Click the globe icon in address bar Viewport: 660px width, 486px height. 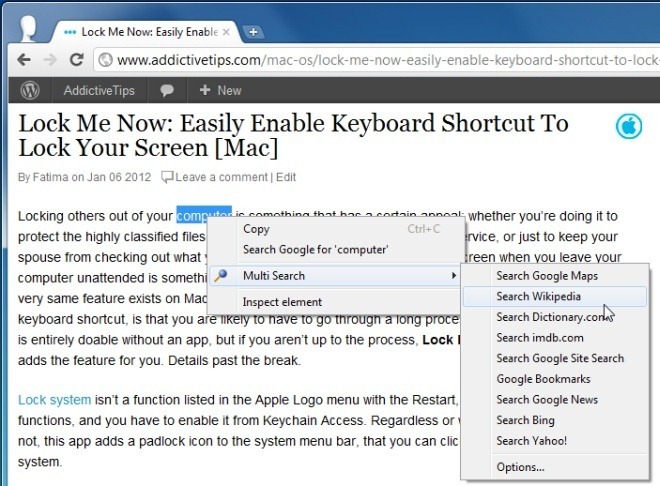click(x=105, y=60)
